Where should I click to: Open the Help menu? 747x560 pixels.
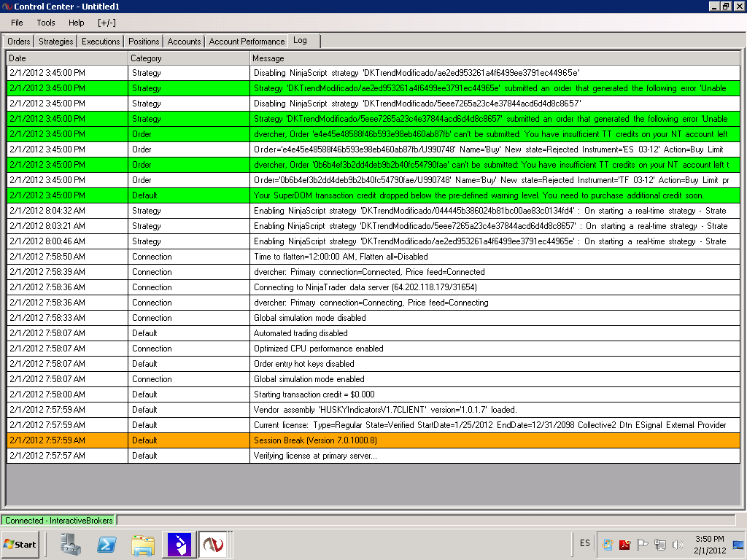pyautogui.click(x=76, y=23)
